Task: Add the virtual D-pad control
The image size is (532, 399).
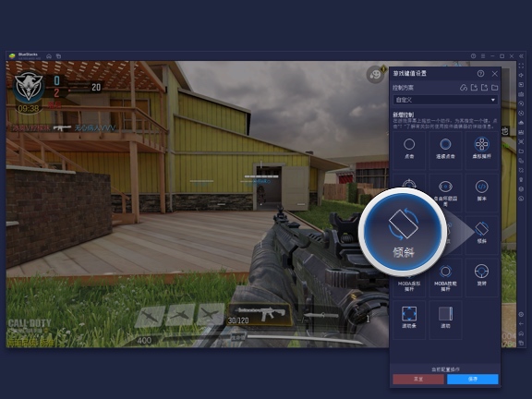Action: coord(481,150)
